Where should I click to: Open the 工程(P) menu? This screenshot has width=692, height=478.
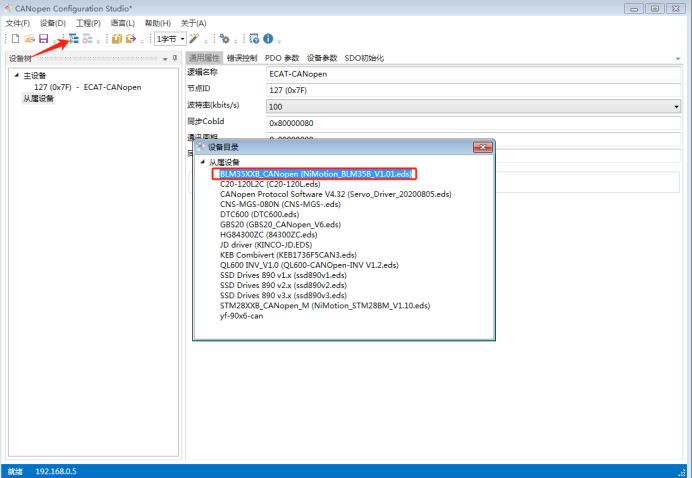click(88, 23)
